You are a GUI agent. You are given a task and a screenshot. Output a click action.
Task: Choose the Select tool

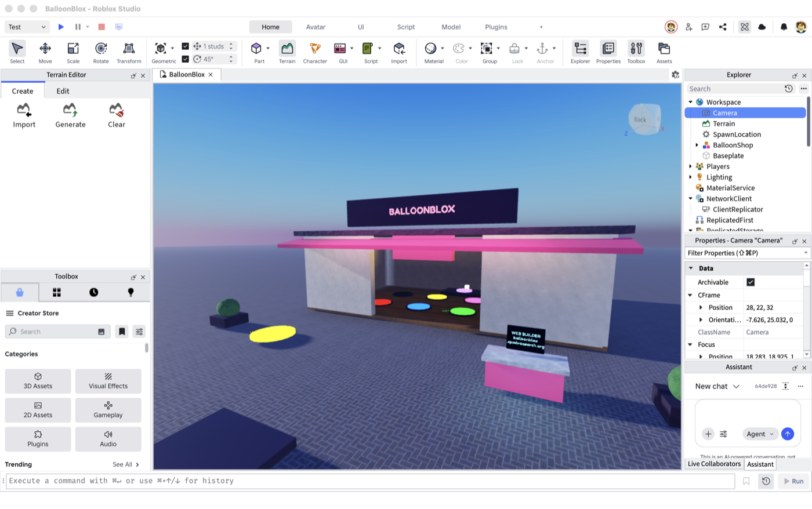click(17, 52)
